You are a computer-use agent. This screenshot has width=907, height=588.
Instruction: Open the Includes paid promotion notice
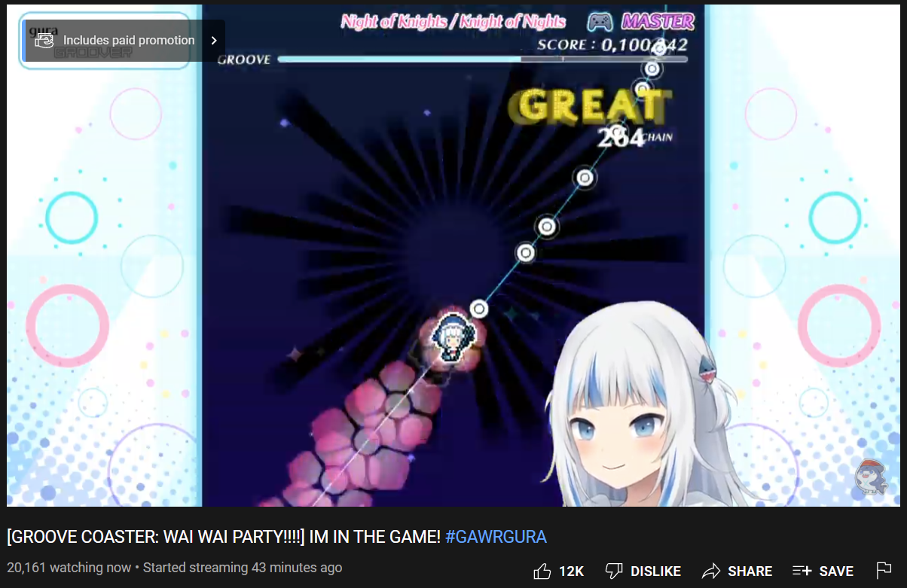click(124, 41)
